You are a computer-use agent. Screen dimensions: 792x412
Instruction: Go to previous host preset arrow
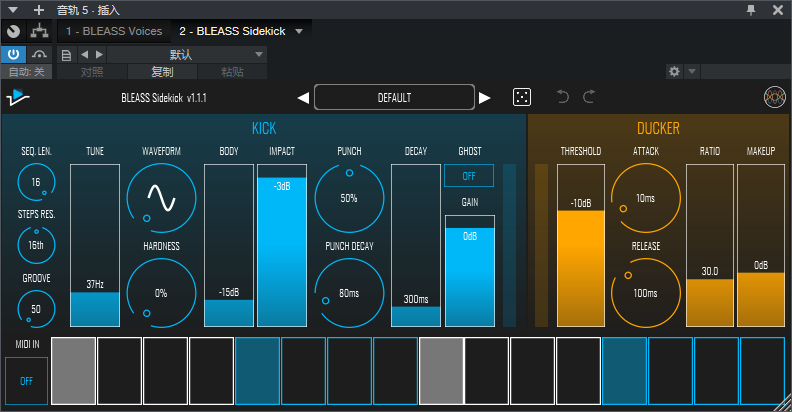coord(84,54)
